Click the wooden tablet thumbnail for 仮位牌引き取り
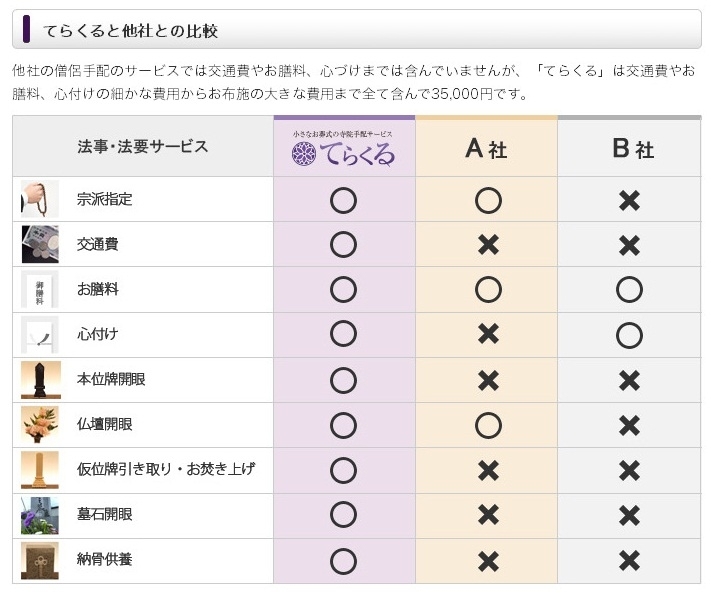This screenshot has height=593, width=711. (x=40, y=470)
